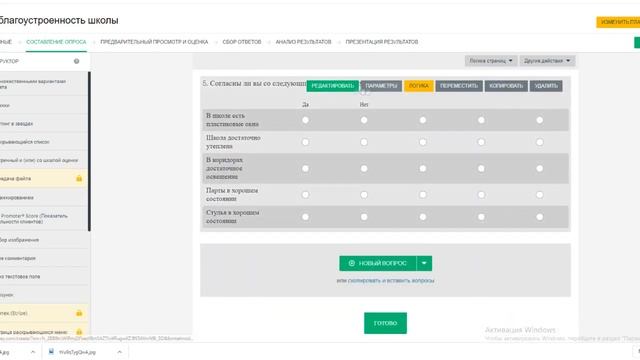This screenshot has width=640, height=360.
Task: Open 'Презентация результатов' tab
Action: click(382, 42)
